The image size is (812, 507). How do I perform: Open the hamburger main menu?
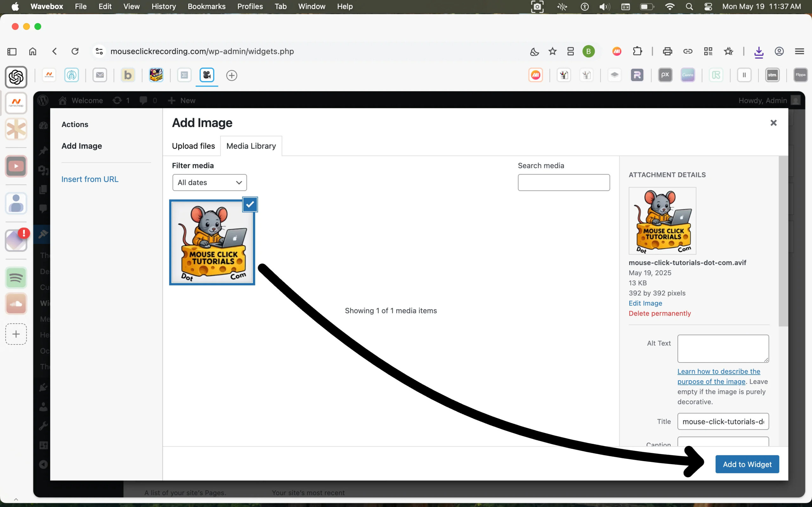[x=799, y=51]
